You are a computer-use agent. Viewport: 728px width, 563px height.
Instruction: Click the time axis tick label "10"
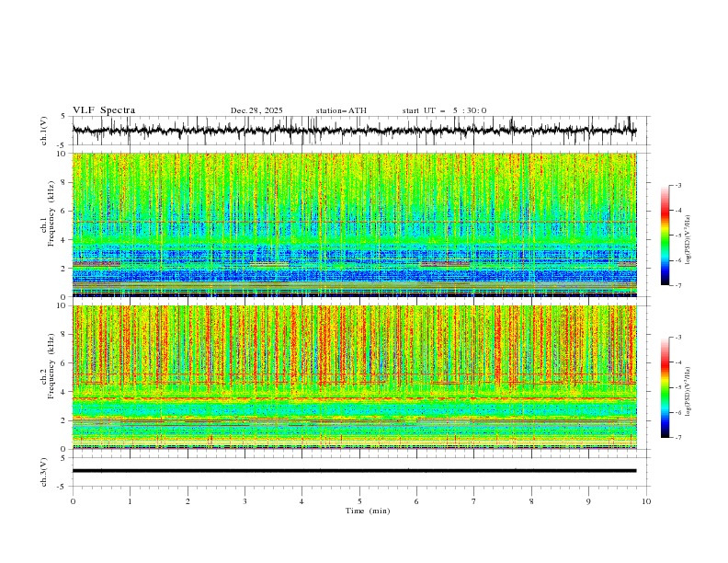pyautogui.click(x=646, y=501)
